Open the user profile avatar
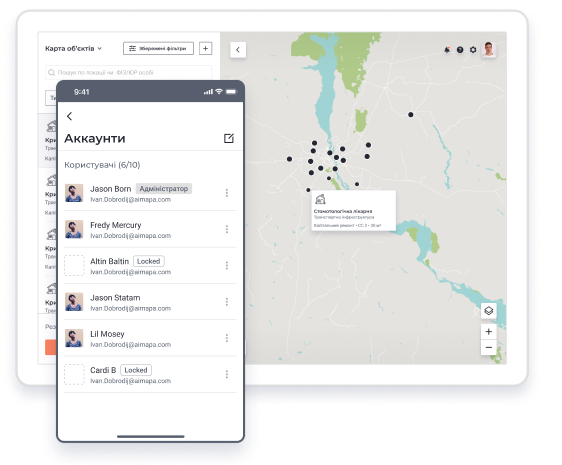This screenshot has width=562, height=465. coord(489,49)
